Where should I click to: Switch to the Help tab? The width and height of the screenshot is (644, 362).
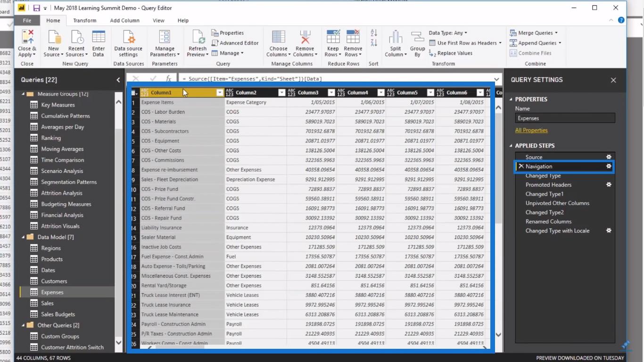(183, 21)
